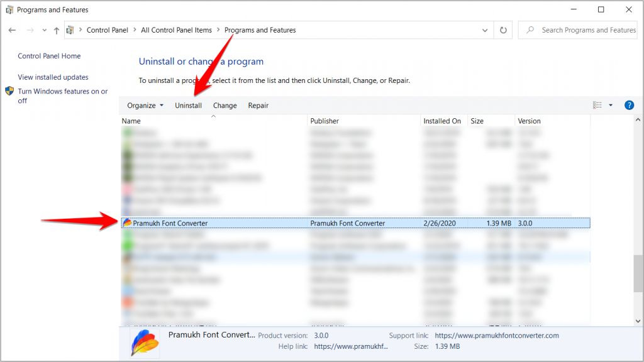
Task: Open the Organize menu
Action: (145, 106)
